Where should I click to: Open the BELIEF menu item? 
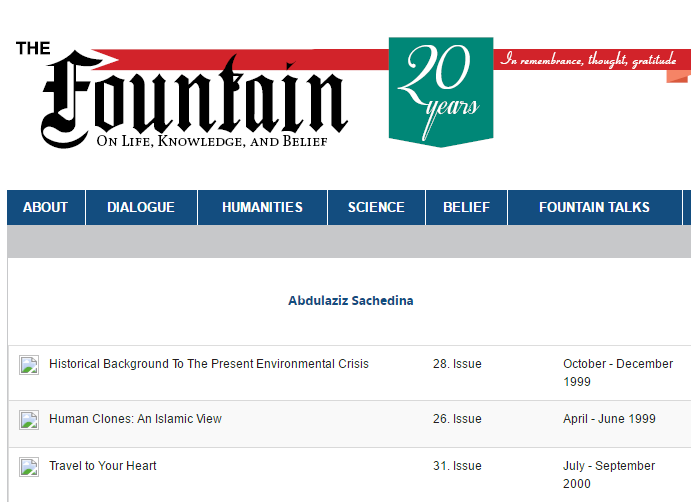click(466, 207)
